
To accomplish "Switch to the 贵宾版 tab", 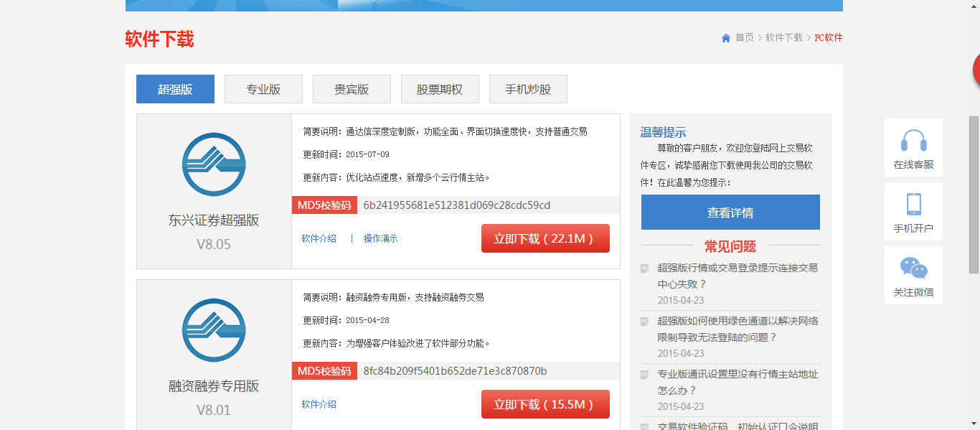I will (351, 88).
